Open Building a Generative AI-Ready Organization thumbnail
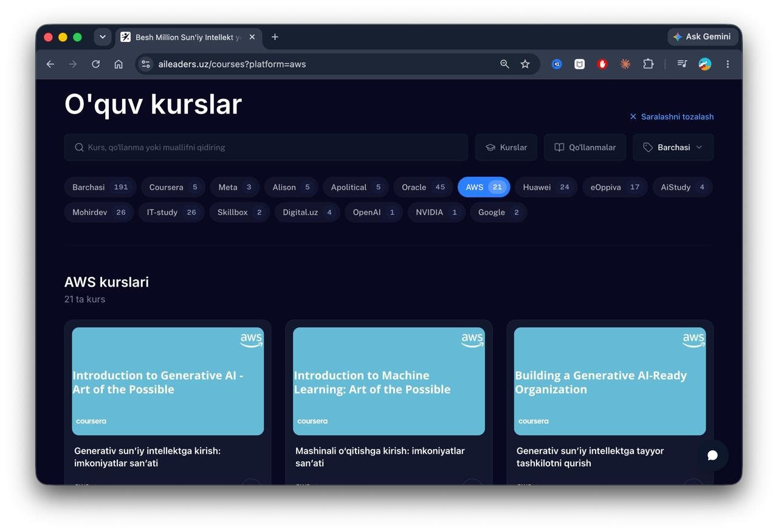This screenshot has height=532, width=778. click(610, 381)
